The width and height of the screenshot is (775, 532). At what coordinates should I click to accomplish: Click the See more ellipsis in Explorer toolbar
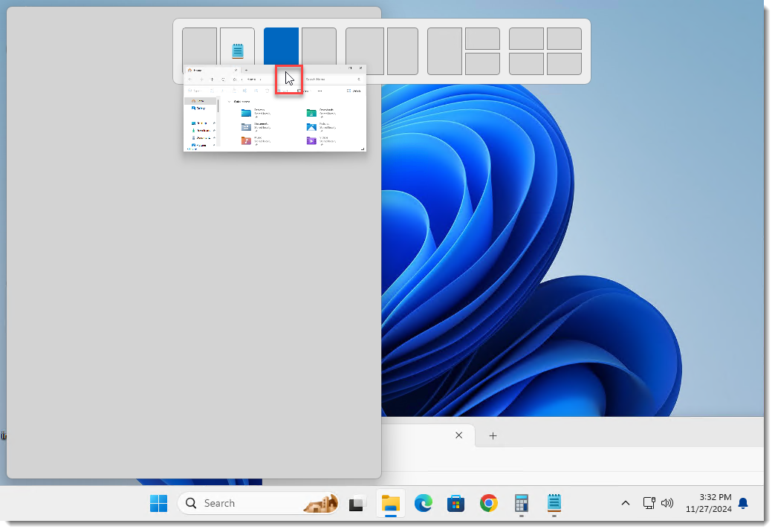point(320,91)
